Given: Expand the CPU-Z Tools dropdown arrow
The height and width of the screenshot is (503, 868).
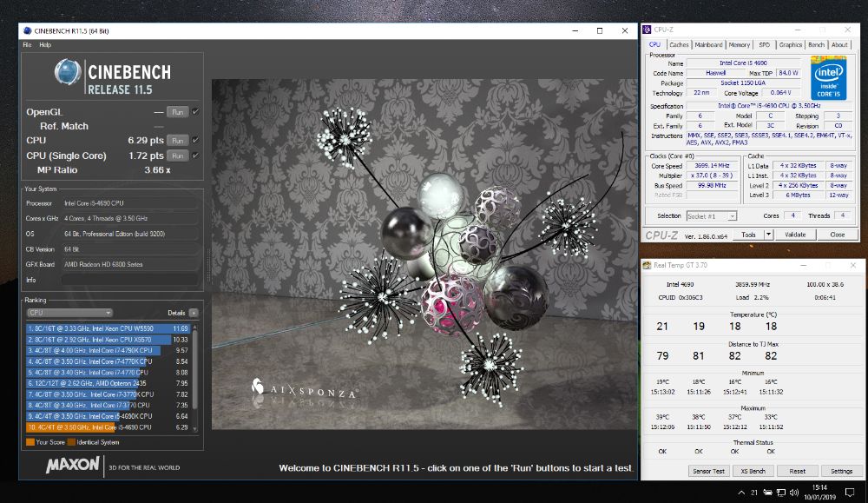Looking at the screenshot, I should click(x=769, y=235).
